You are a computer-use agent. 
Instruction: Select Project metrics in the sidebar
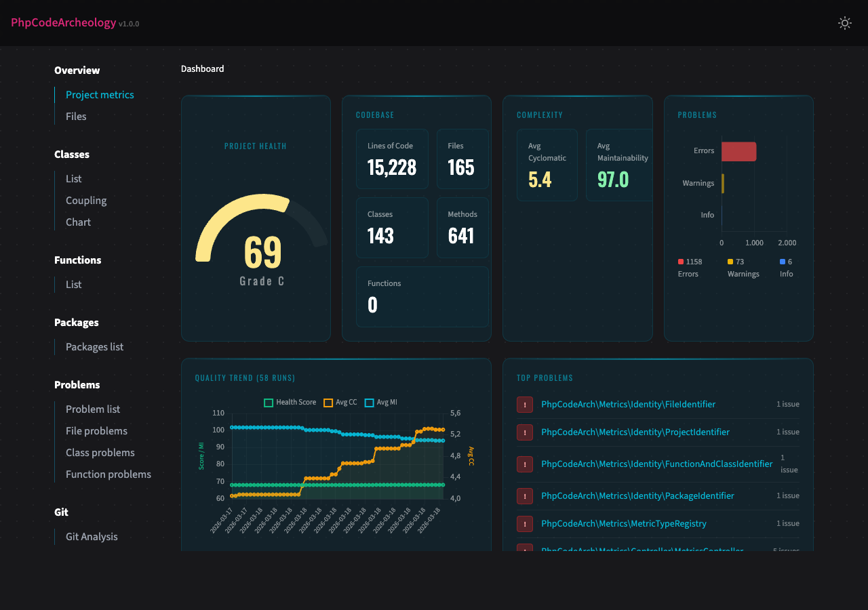point(100,95)
